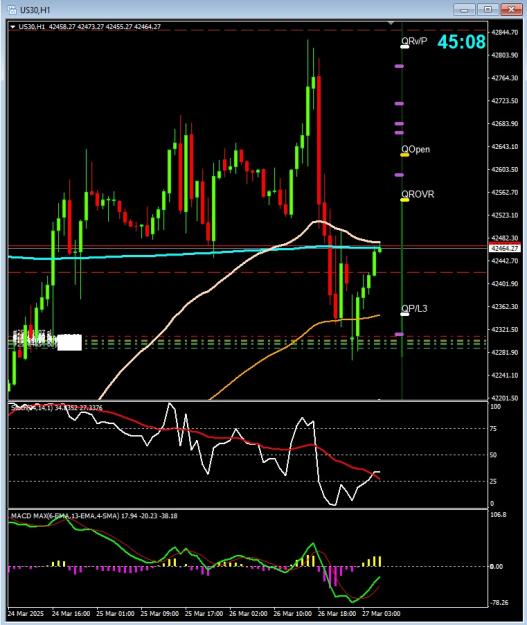Expand the US30,H1 symbol dropdown arrow
Image resolution: width=527 pixels, height=625 pixels.
point(13,27)
